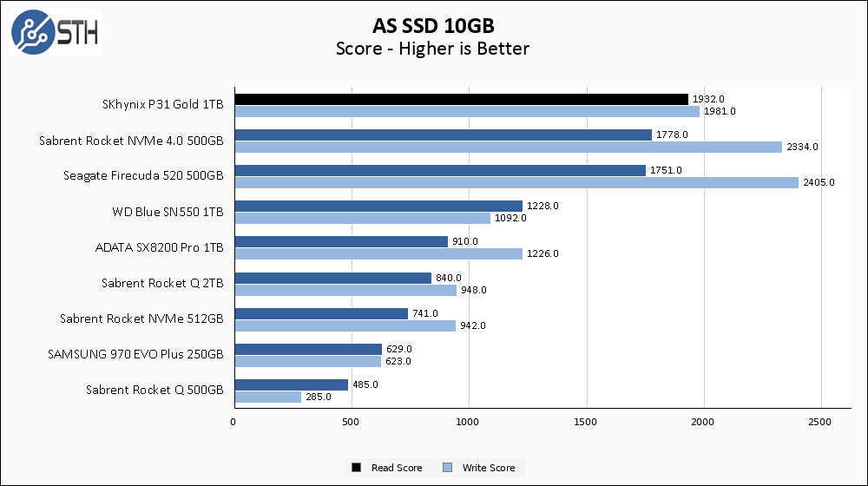Click the x-axis label '500'

pos(351,422)
